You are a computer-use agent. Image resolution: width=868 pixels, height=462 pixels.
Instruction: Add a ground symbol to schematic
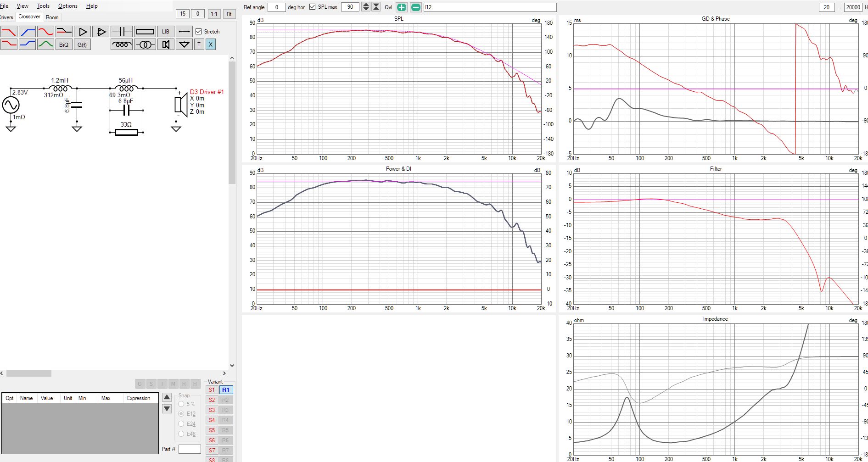(184, 45)
